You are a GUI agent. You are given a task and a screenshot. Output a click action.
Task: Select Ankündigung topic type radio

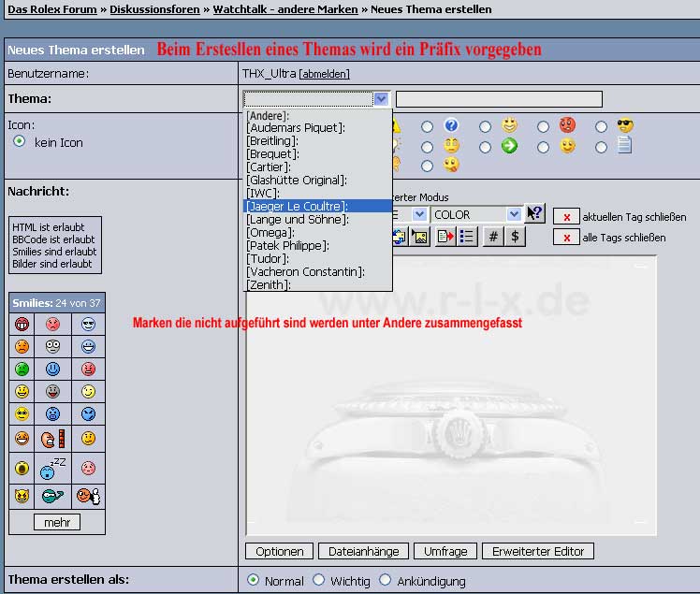385,580
